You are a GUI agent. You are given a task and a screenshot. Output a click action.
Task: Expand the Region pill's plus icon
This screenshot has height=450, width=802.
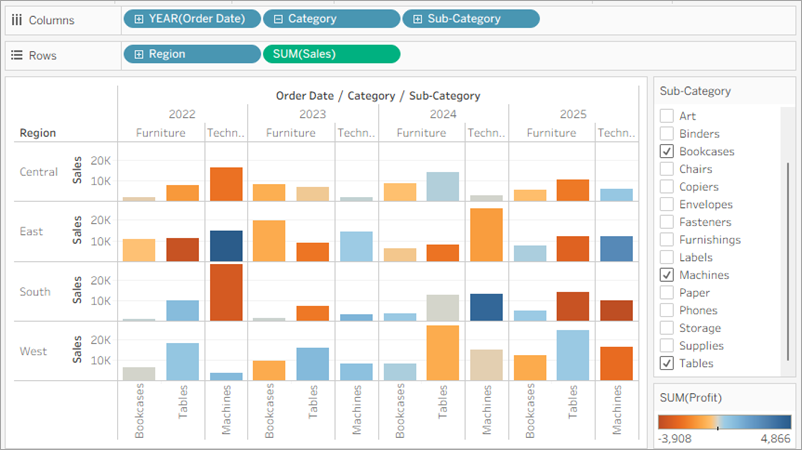pyautogui.click(x=138, y=55)
